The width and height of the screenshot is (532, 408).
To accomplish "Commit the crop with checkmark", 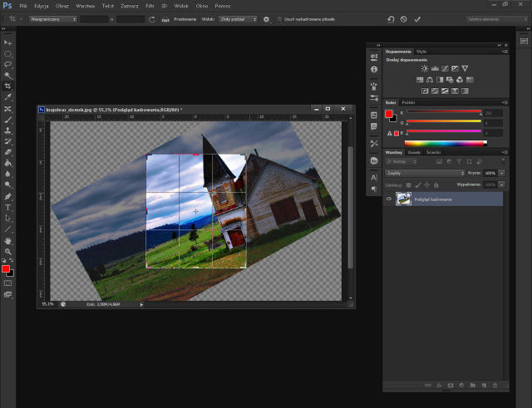I will [x=417, y=19].
